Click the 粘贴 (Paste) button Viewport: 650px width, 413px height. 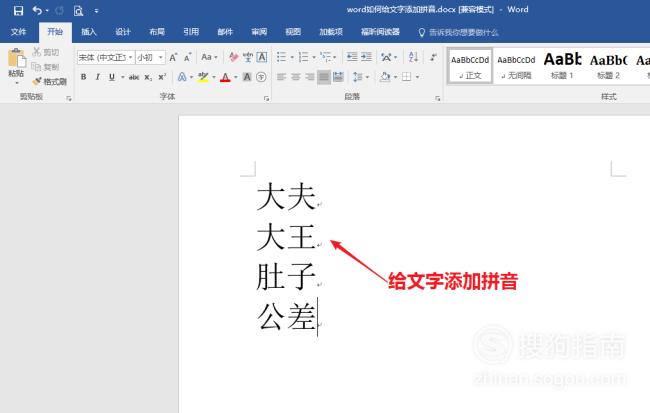click(16, 64)
